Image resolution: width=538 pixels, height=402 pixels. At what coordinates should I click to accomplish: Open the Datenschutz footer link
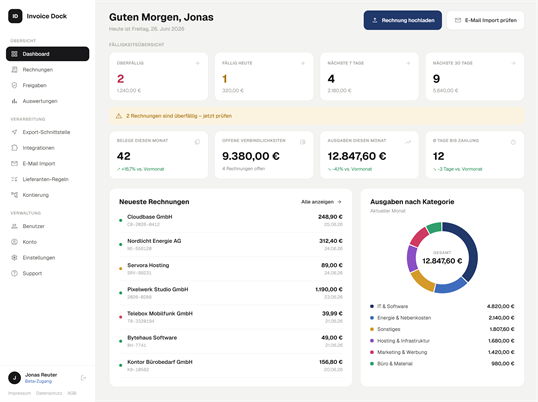49,393
